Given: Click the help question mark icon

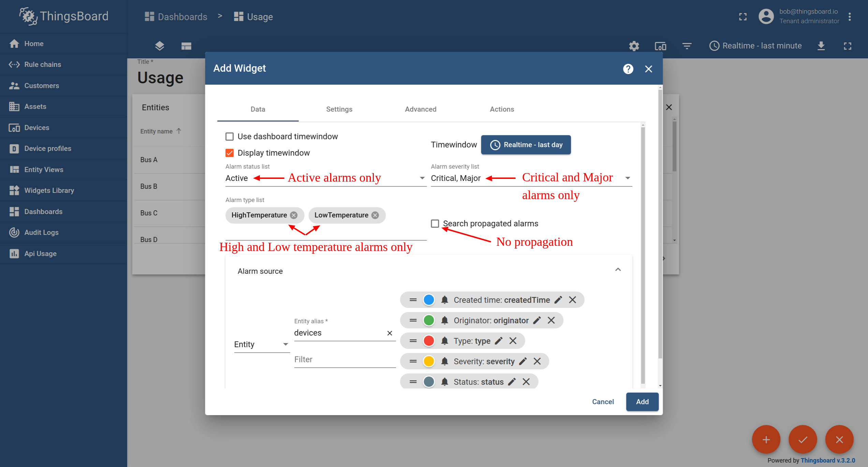Looking at the screenshot, I should pos(628,69).
